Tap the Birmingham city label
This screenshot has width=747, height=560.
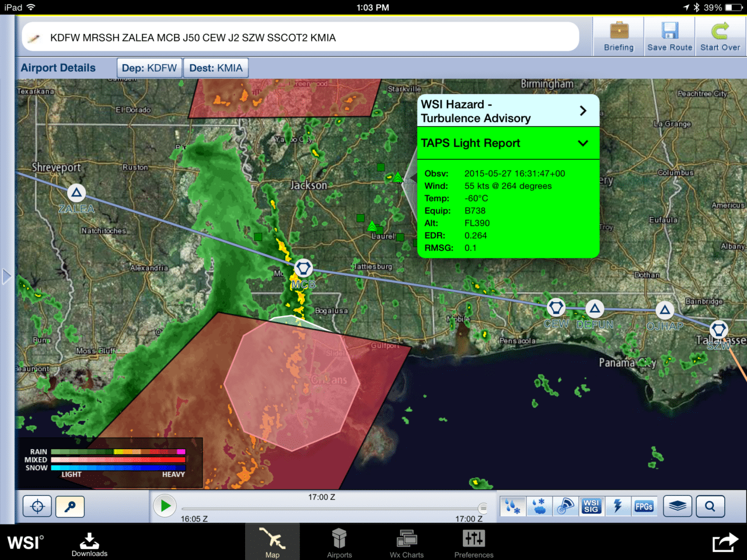point(547,84)
